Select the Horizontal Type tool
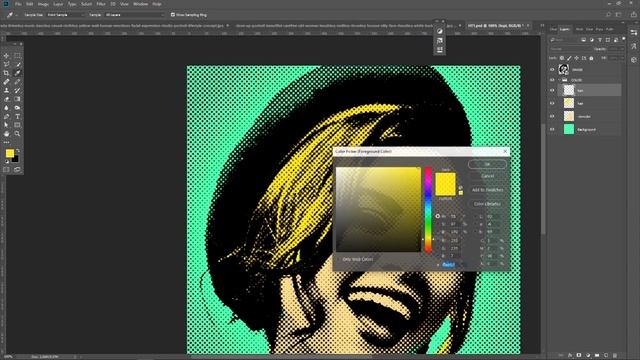Image resolution: width=640 pixels, height=360 pixels. (17, 116)
